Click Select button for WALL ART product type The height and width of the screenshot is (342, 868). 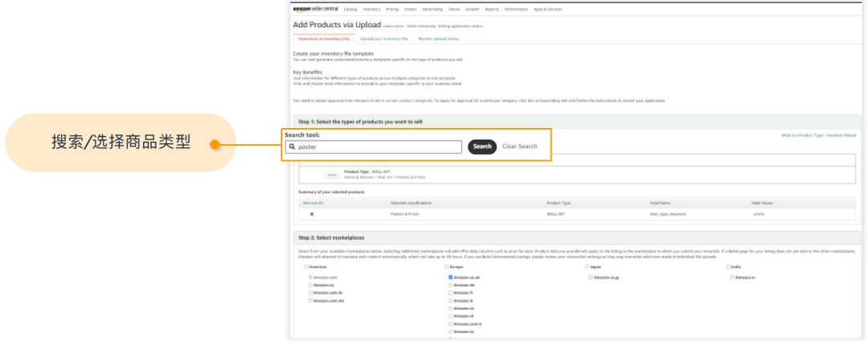[x=332, y=175]
